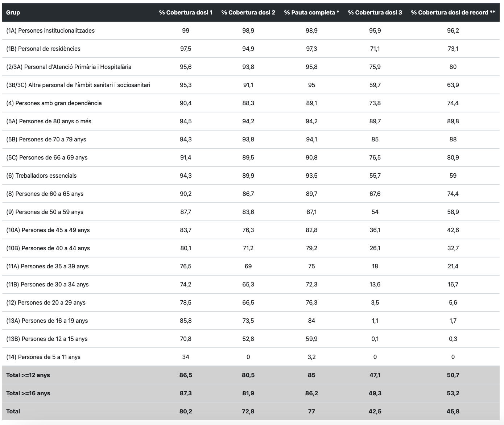Viewport: 504px width, 425px height.
Task: Click the Personal de residències row label
Action: click(43, 49)
